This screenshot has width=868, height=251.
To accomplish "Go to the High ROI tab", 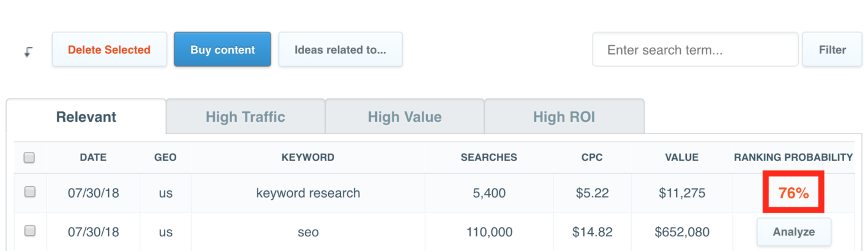I will (x=564, y=117).
